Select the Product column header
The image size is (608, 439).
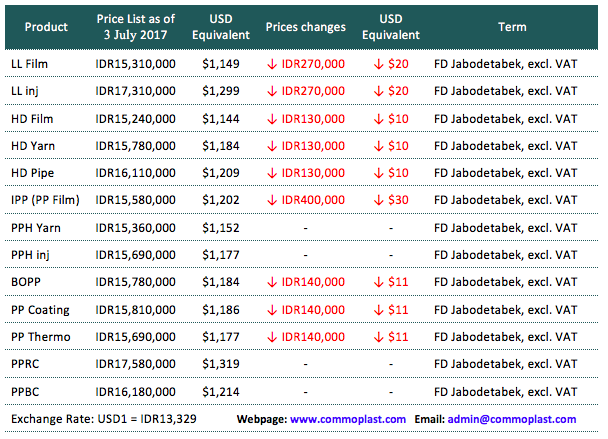46,27
